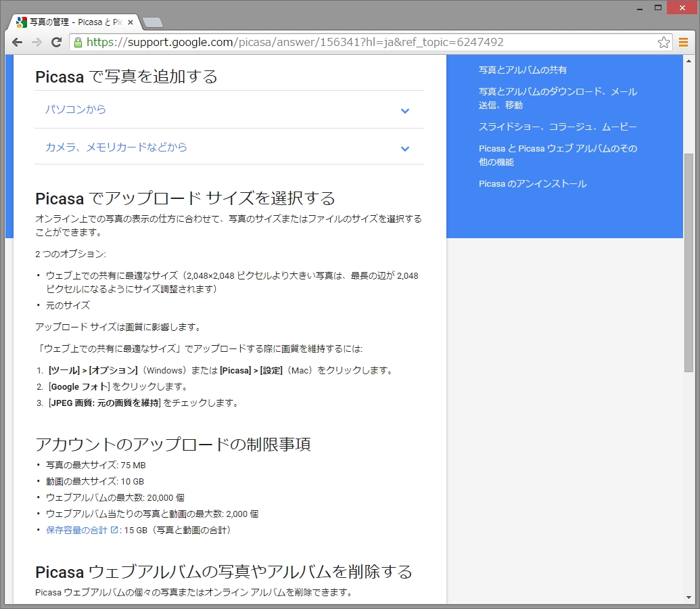Viewport: 700px width, 609px height.
Task: Click the chevron beside カメラ、メモリカードなどから
Action: pyautogui.click(x=405, y=149)
